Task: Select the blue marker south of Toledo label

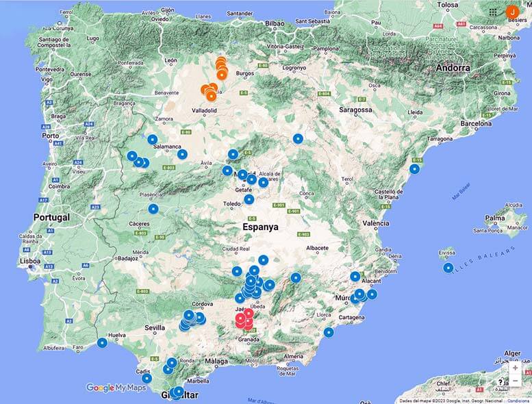Action: 249,199
